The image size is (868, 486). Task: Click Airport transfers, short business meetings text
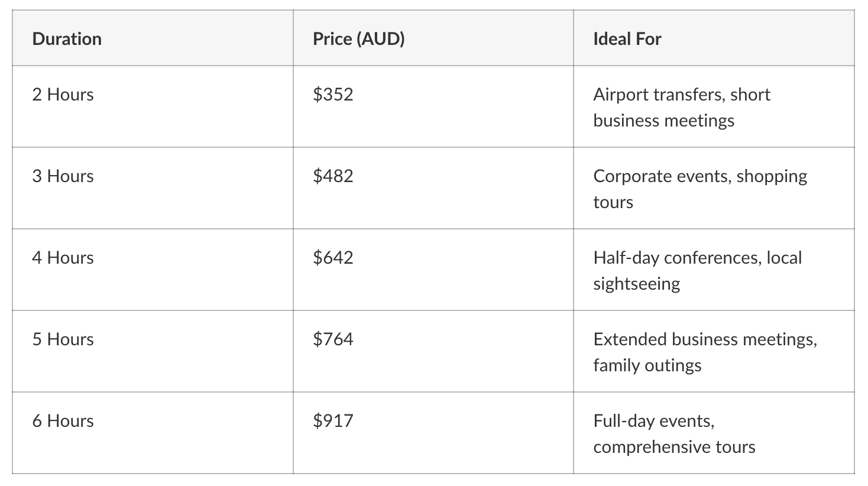click(x=682, y=108)
